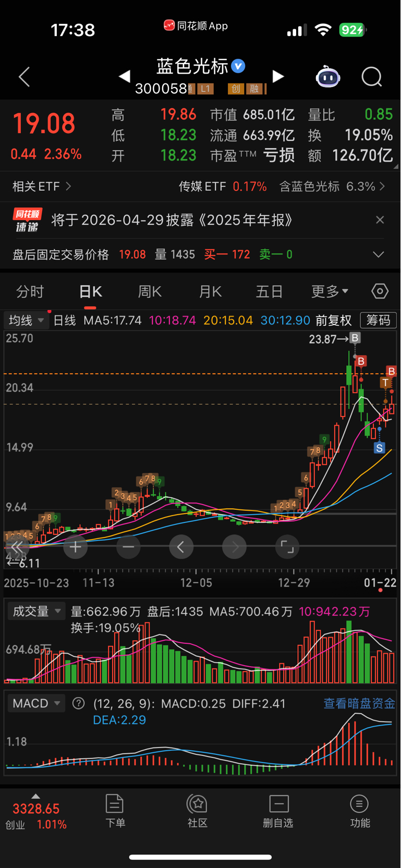This screenshot has width=401, height=868.
Task: Open the search magnifier icon
Action: click(372, 77)
